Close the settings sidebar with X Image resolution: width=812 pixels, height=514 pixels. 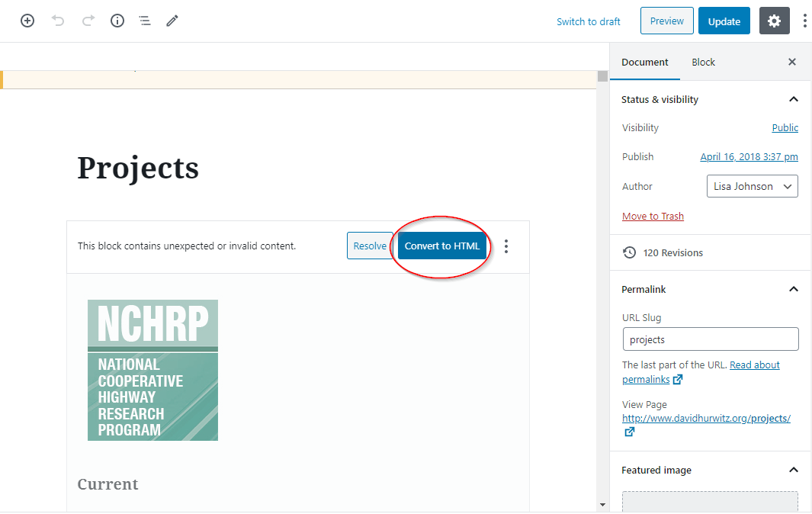pos(792,63)
